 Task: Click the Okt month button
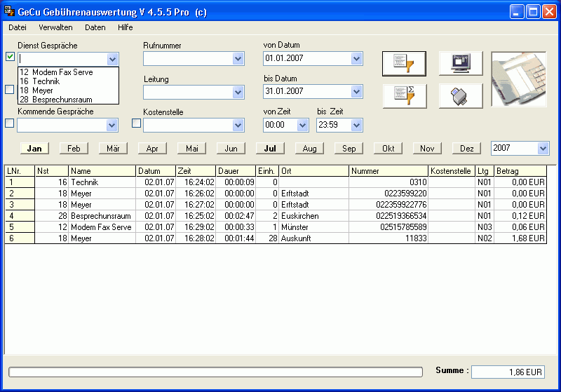tap(388, 149)
